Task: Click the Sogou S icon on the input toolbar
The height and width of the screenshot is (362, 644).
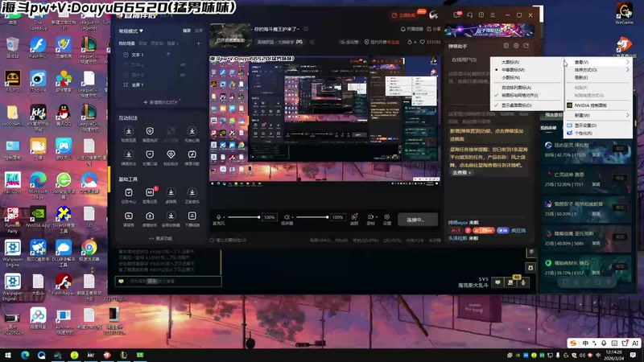Action: pyautogui.click(x=573, y=343)
